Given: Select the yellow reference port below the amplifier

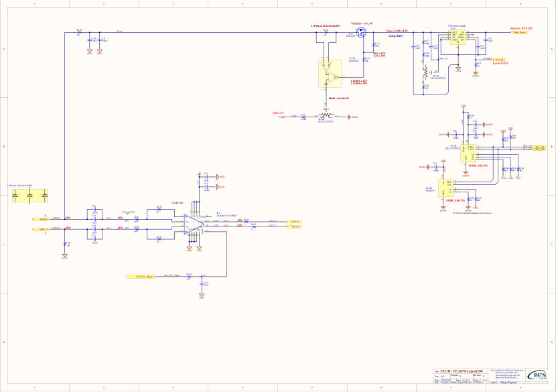Looking at the screenshot, I should [x=141, y=276].
